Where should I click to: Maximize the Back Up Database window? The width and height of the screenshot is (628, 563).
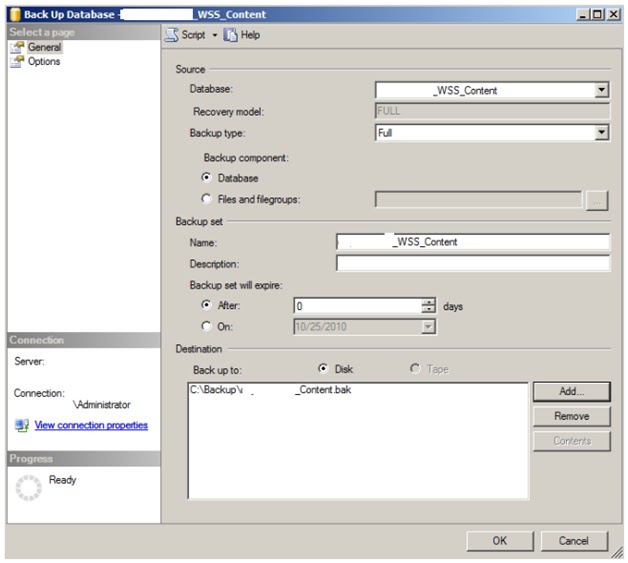point(597,15)
